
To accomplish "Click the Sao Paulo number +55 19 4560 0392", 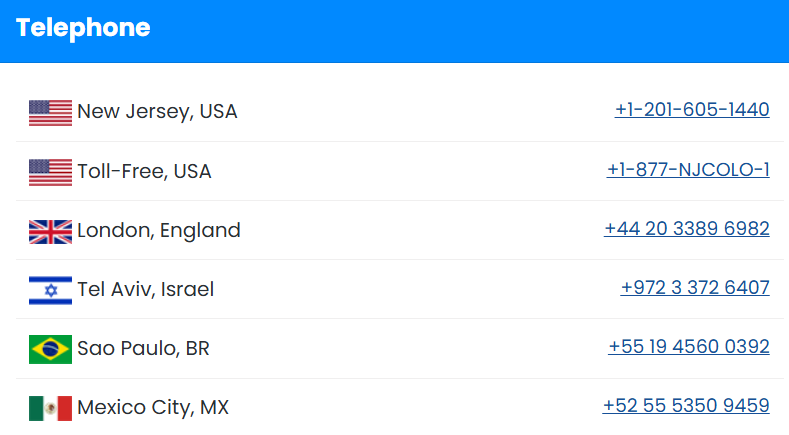I will [x=689, y=347].
